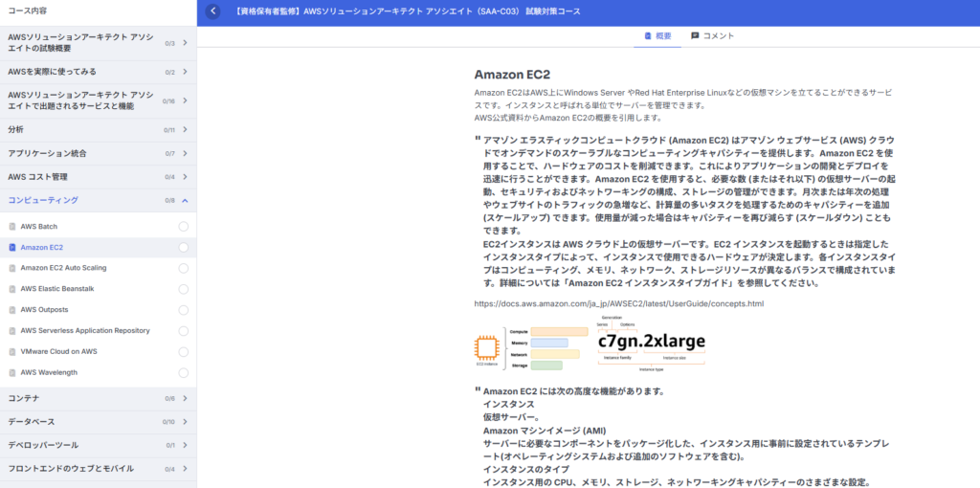The image size is (980, 488).
Task: Click the back arrow button in header
Action: coord(212,11)
